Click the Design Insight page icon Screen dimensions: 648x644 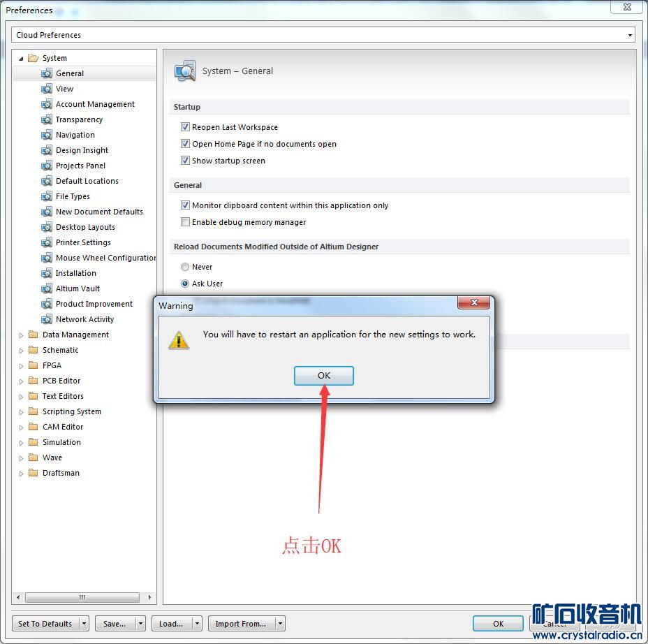tap(47, 150)
